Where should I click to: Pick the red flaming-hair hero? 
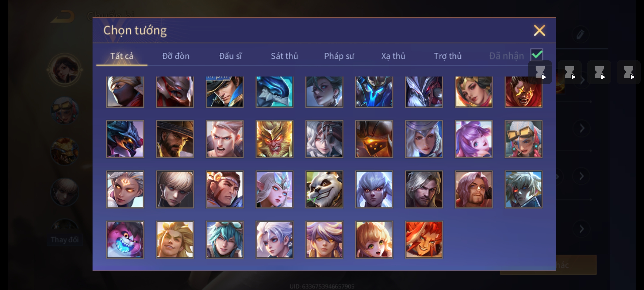(424, 240)
